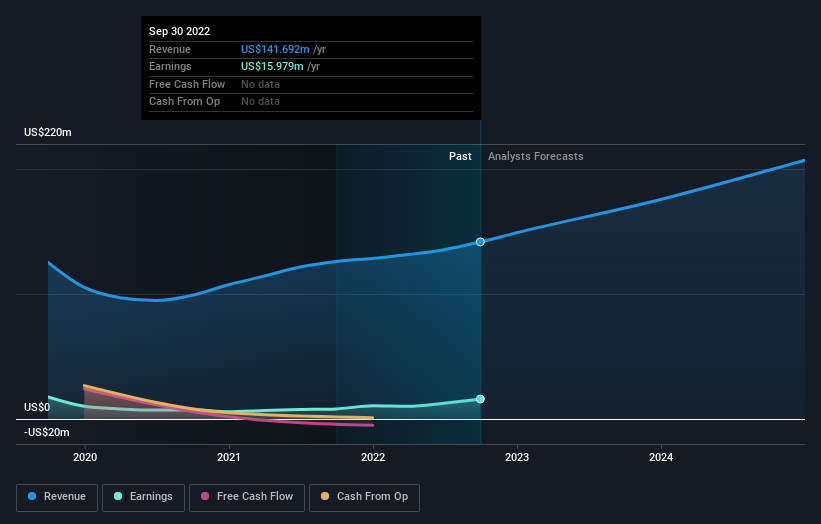Click the Past label on chart
The width and height of the screenshot is (821, 524).
tap(460, 156)
